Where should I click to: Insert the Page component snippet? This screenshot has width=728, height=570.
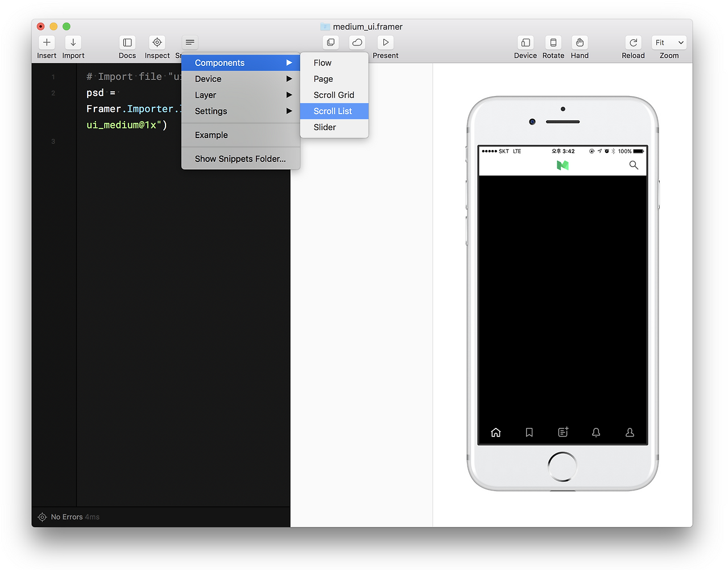(x=334, y=79)
